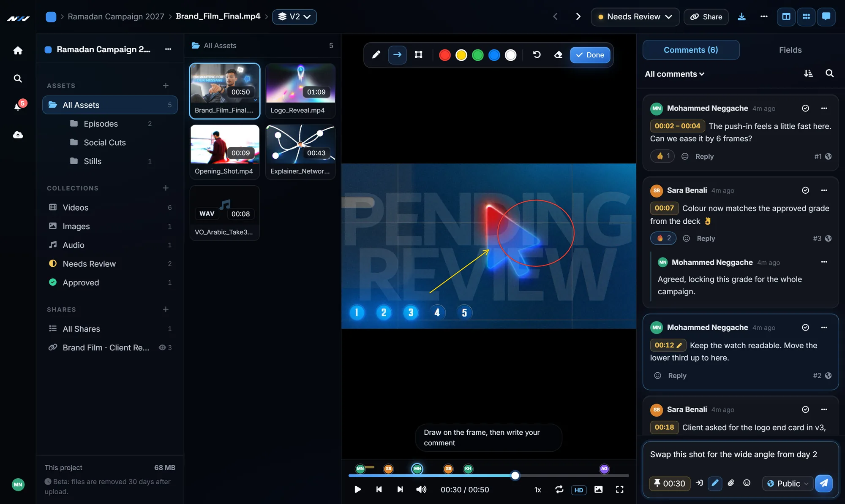Open search from the left sidebar

pos(18,79)
